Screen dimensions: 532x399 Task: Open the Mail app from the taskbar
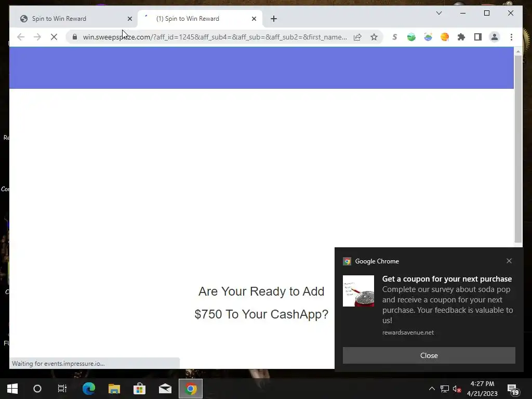(x=165, y=389)
